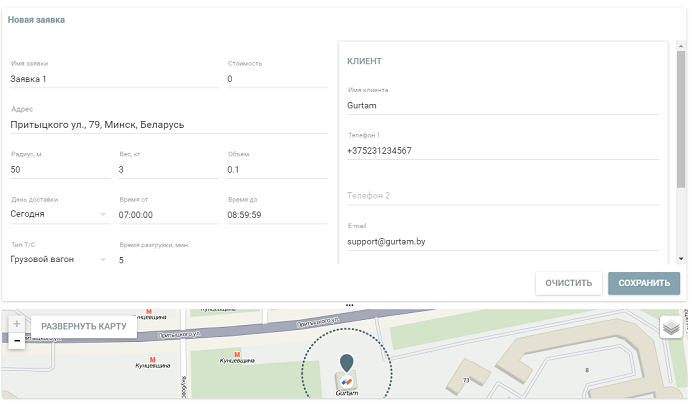Focus the Стоимость input field
Screen dimensions: 694x405
pyautogui.click(x=276, y=79)
